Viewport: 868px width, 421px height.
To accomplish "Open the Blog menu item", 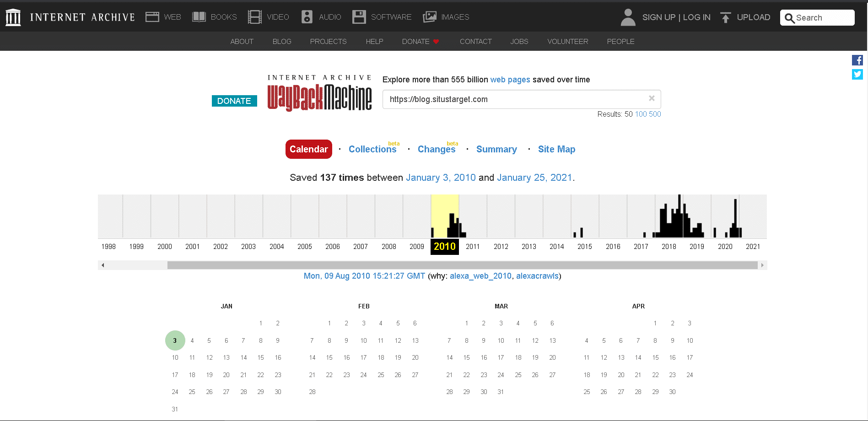I will (x=282, y=41).
